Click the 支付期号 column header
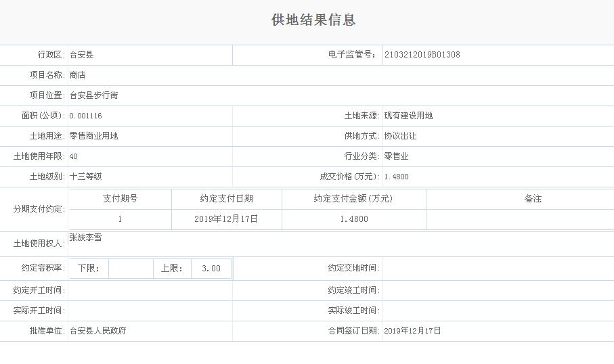This screenshot has height=364, width=614. pos(120,199)
